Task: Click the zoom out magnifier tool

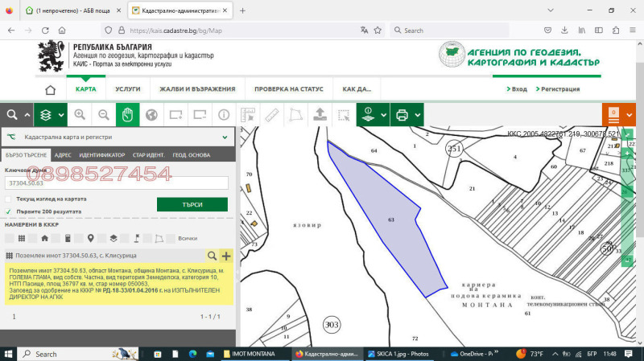Action: pos(104,115)
